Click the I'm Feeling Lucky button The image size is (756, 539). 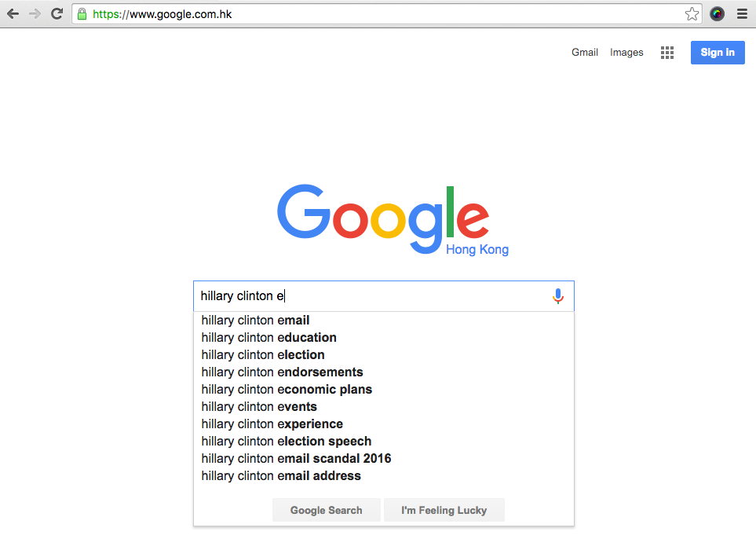pyautogui.click(x=444, y=510)
